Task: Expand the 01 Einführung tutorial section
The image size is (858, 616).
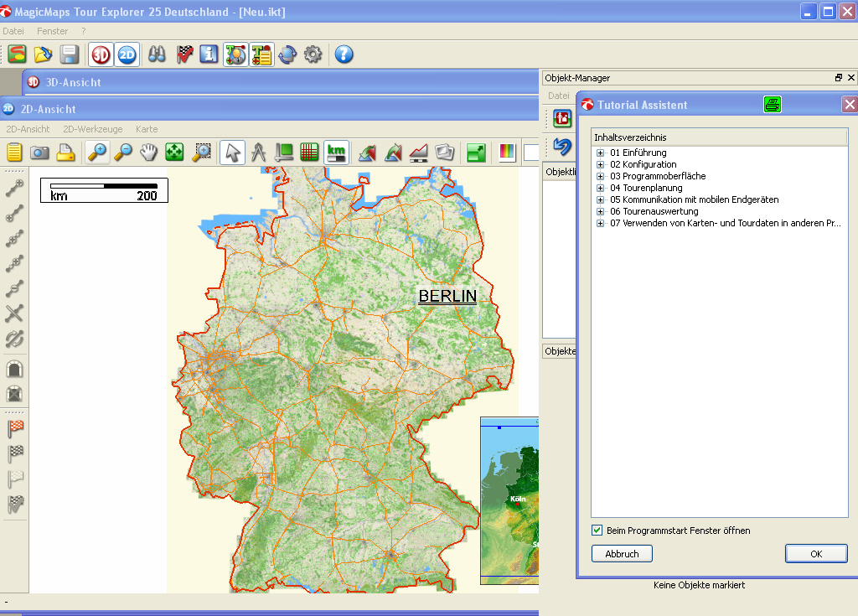Action: [x=599, y=153]
